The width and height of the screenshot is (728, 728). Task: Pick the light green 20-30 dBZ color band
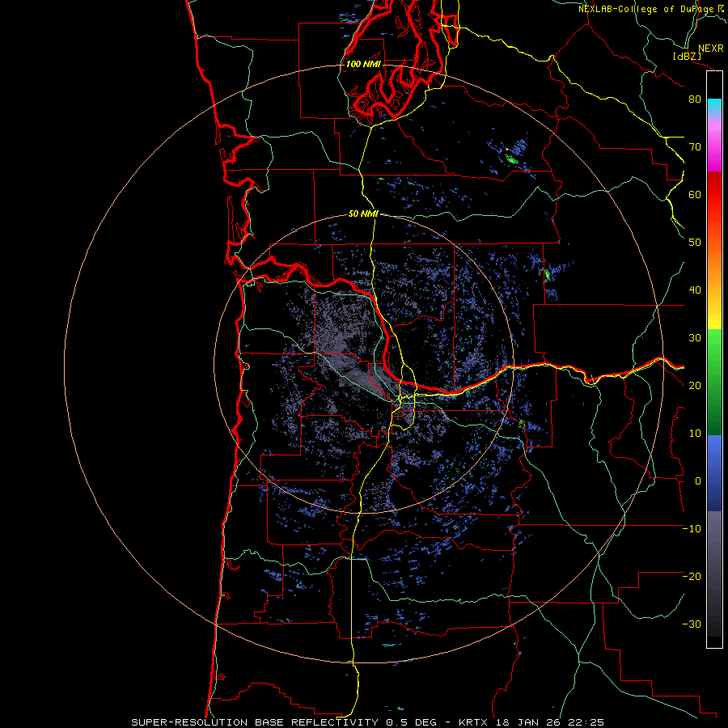(x=714, y=352)
